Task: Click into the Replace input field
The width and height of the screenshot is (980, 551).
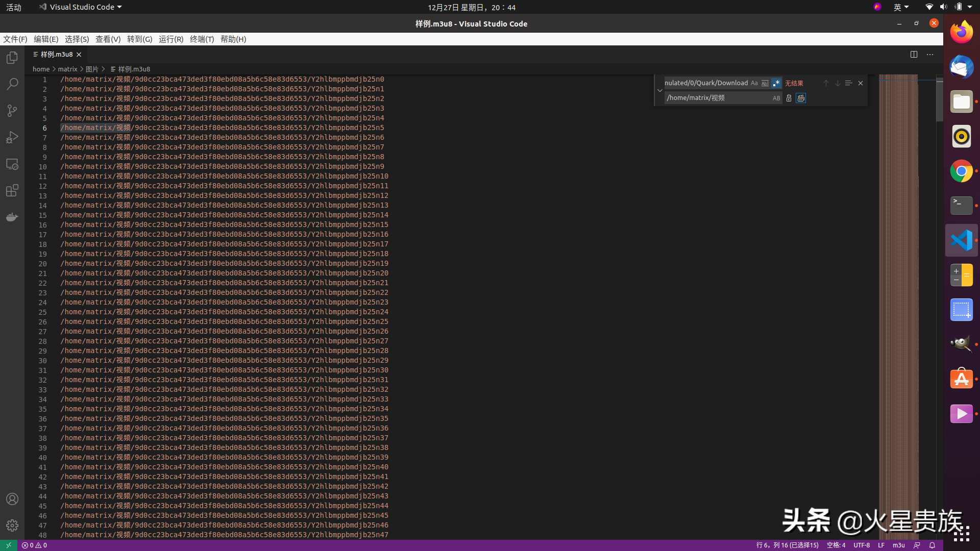Action: (x=717, y=98)
